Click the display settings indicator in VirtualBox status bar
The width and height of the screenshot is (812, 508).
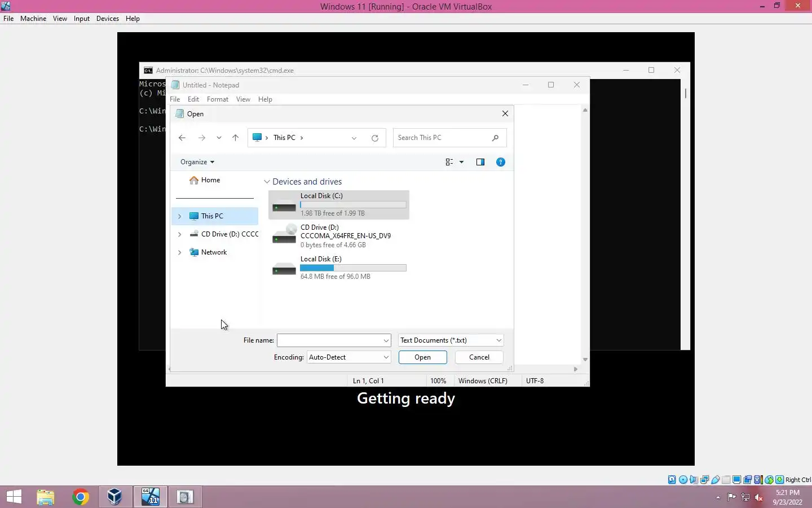[736, 480]
